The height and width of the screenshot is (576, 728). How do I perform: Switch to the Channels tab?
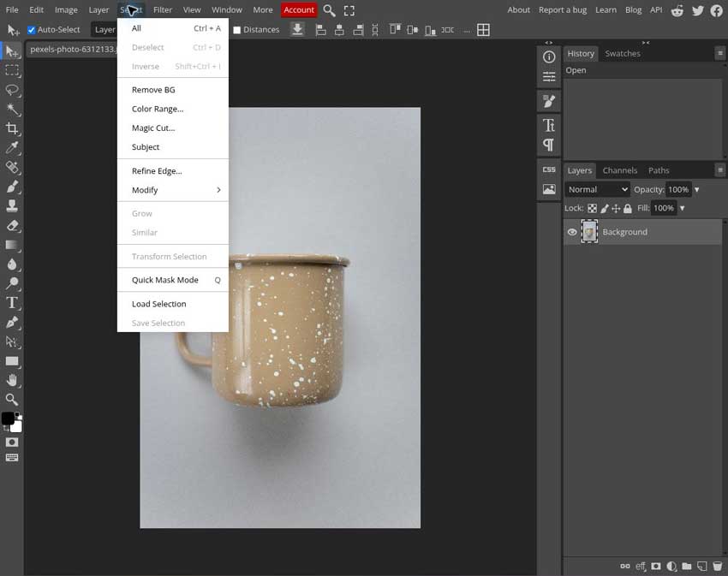[620, 170]
